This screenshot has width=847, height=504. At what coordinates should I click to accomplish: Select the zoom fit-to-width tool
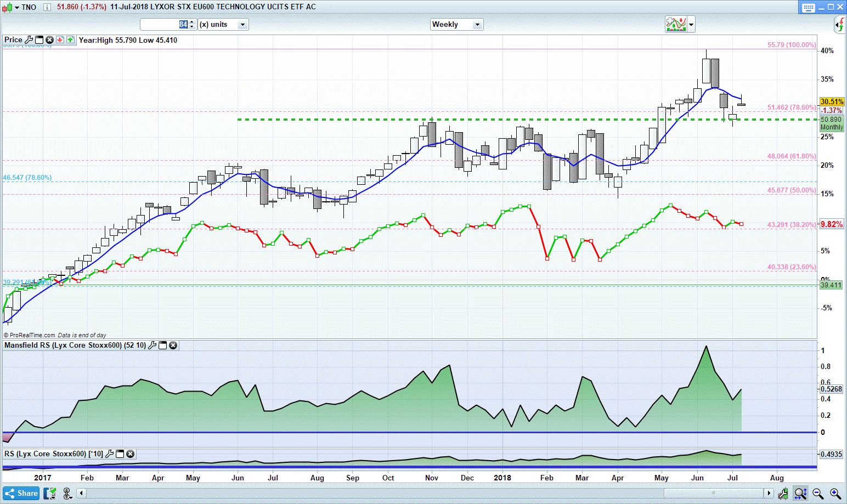tap(800, 494)
